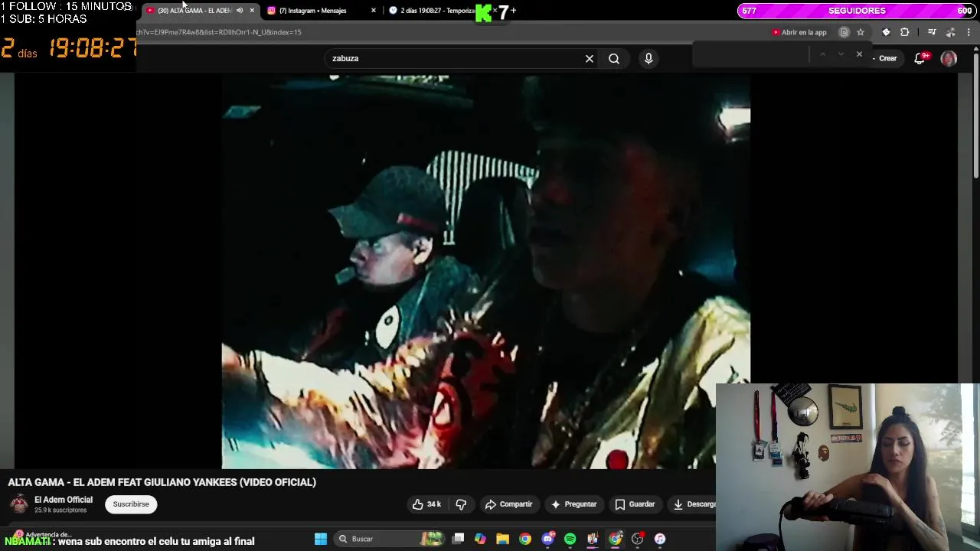Go to next find-in-page result arrow
The width and height of the screenshot is (980, 551).
click(x=841, y=54)
